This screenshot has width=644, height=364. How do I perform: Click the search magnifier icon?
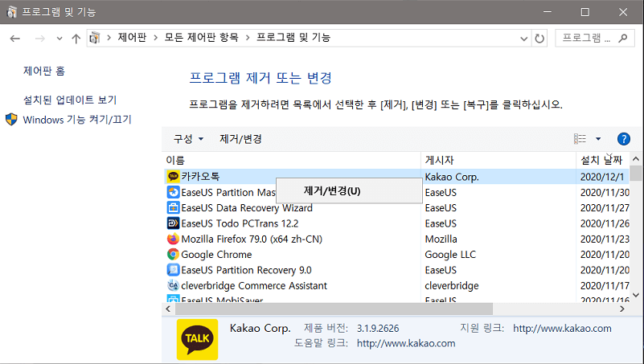622,38
